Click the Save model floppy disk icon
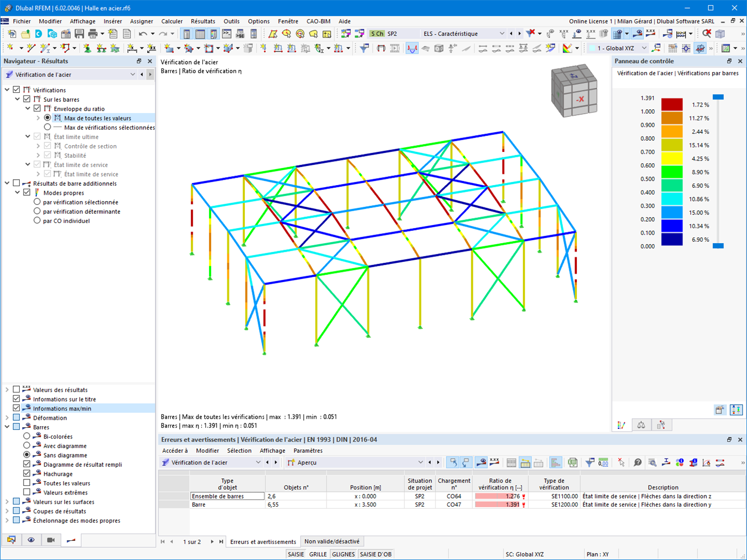Screen dimensions: 747x560 coord(79,34)
